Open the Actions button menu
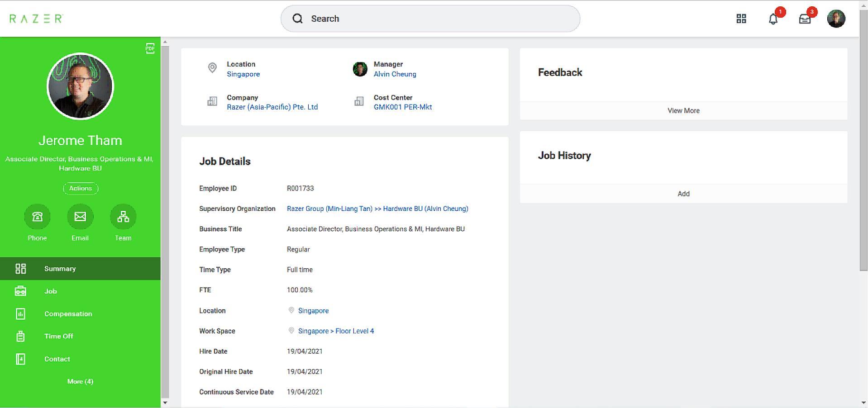The width and height of the screenshot is (868, 408). click(x=81, y=189)
